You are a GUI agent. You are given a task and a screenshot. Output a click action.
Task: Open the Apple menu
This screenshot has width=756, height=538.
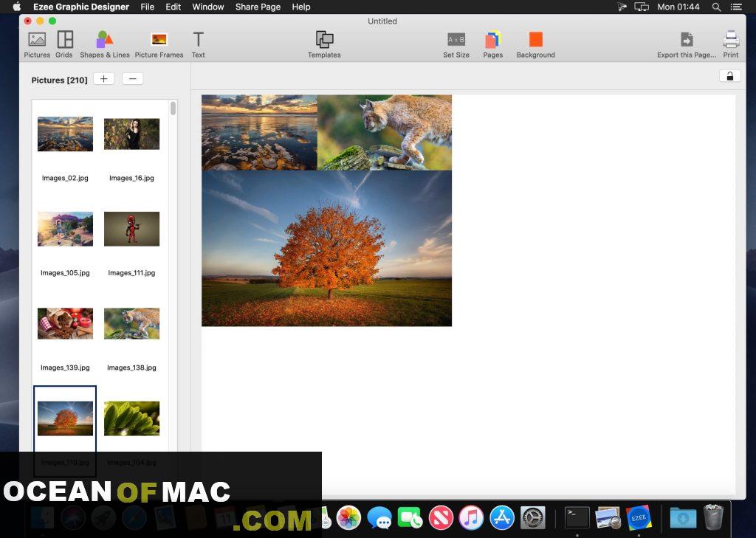point(16,7)
